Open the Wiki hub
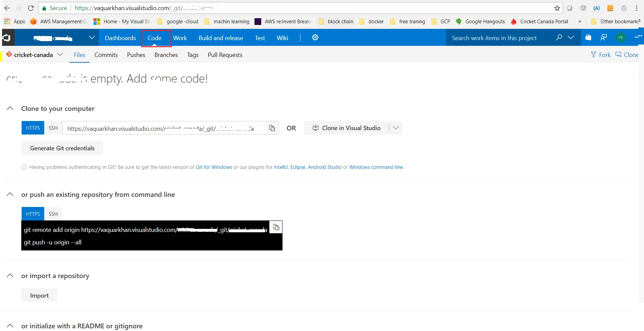 [283, 38]
